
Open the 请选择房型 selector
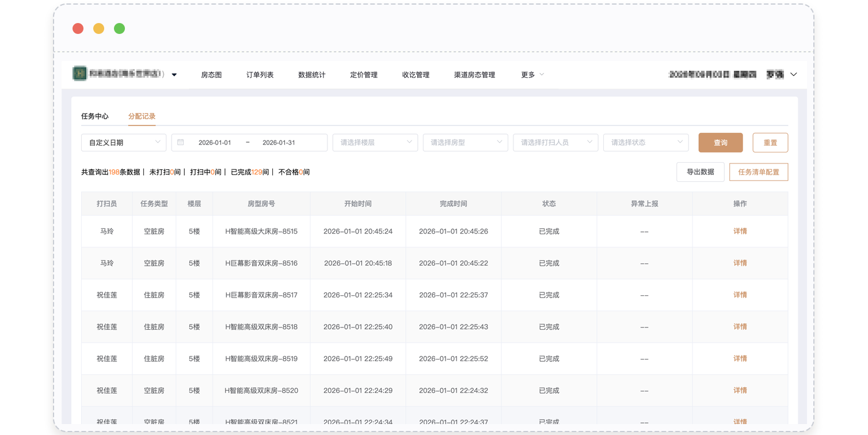point(466,143)
